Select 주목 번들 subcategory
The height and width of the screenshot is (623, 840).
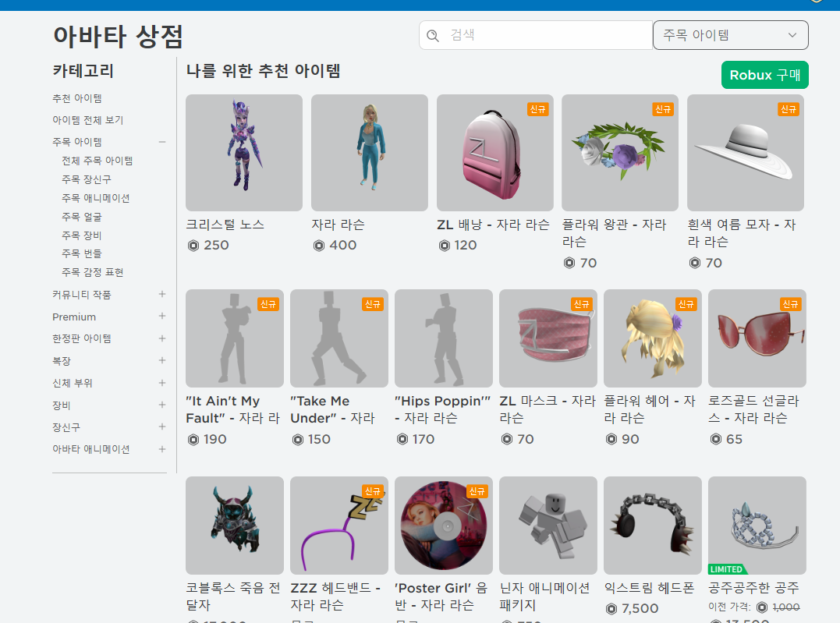[81, 253]
